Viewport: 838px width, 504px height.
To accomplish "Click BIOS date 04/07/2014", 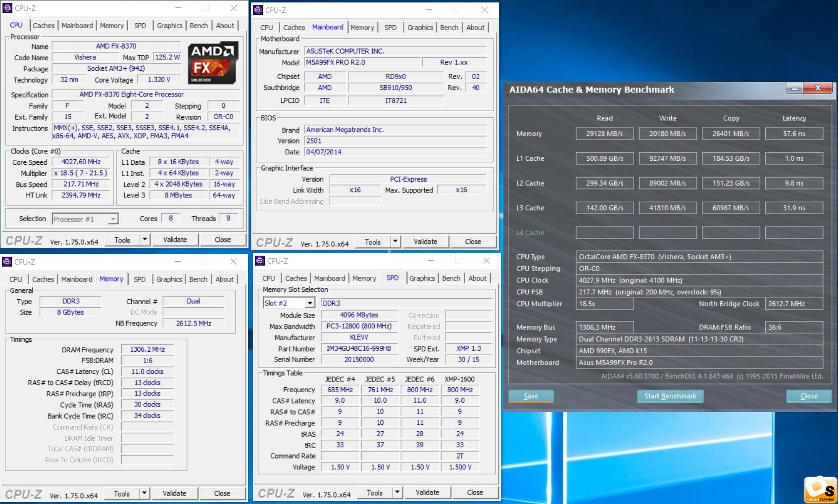I will point(395,152).
